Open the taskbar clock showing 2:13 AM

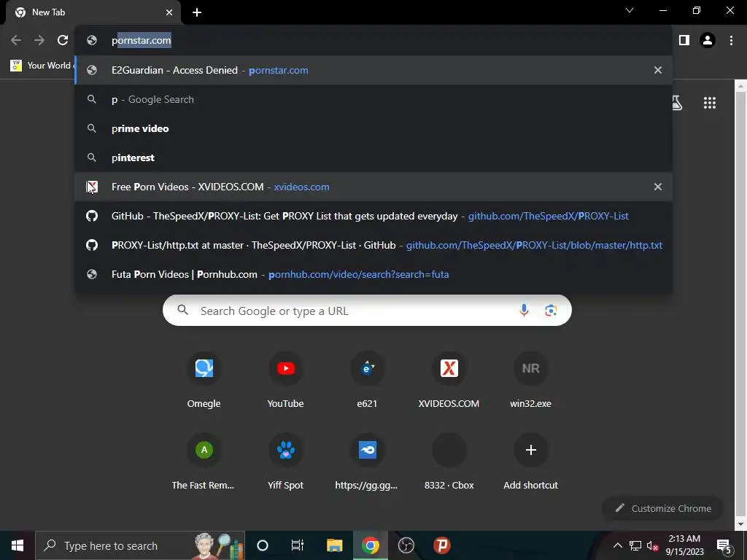pyautogui.click(x=684, y=545)
